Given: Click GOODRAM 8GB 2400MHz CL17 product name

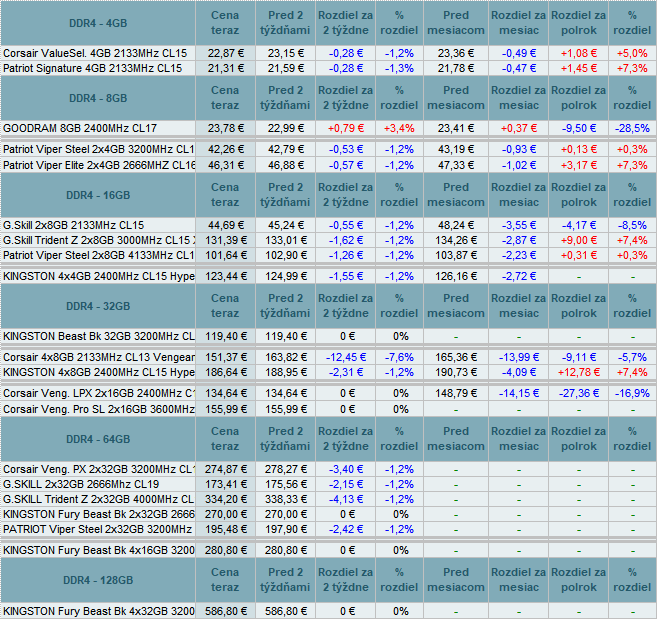Looking at the screenshot, I should point(80,128).
